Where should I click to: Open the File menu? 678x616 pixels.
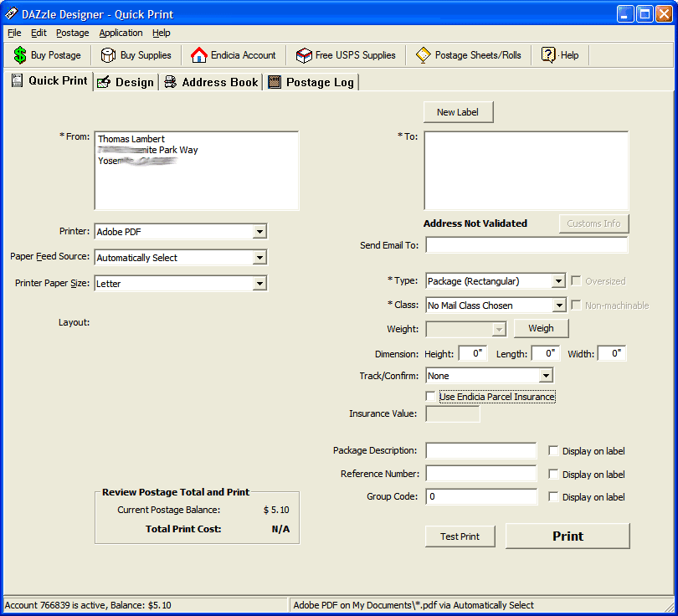14,33
